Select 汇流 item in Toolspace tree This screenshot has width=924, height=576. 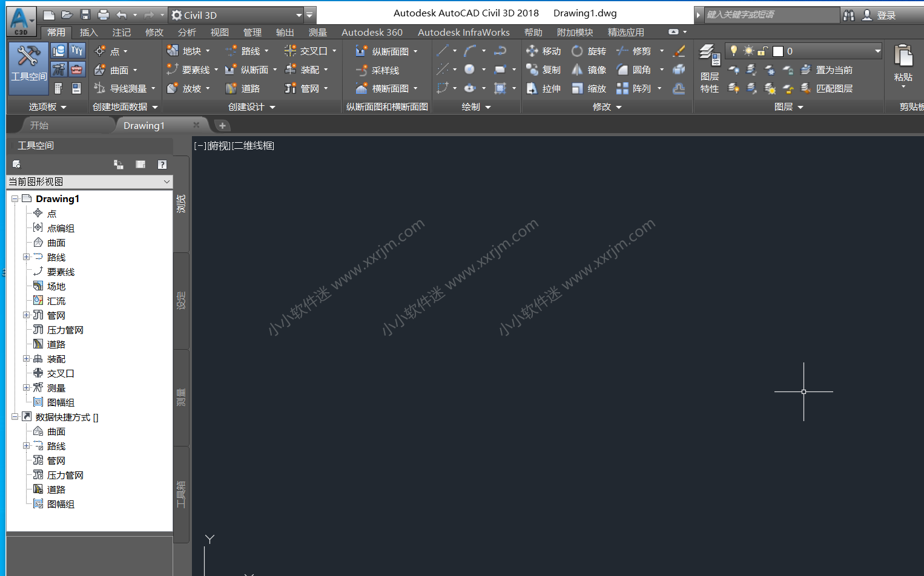pyautogui.click(x=56, y=301)
